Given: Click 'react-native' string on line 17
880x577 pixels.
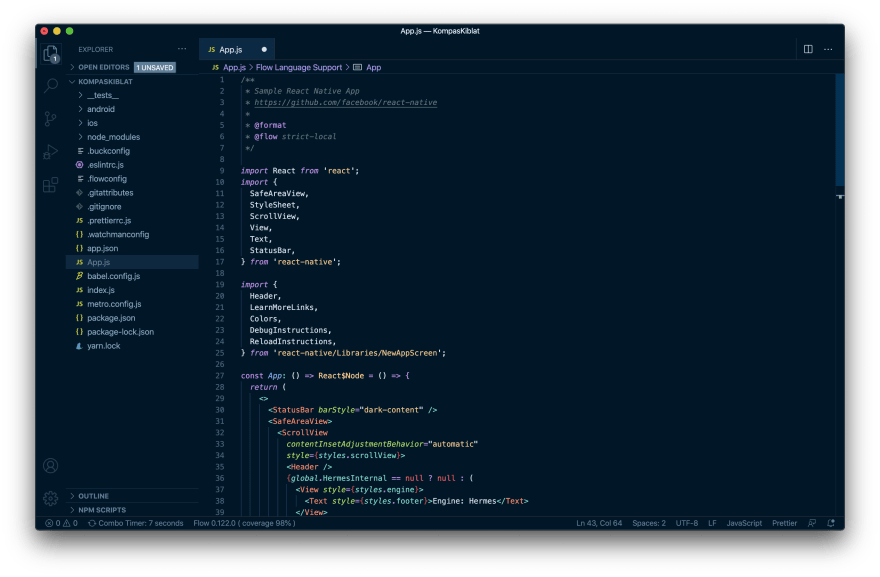Looking at the screenshot, I should [306, 262].
